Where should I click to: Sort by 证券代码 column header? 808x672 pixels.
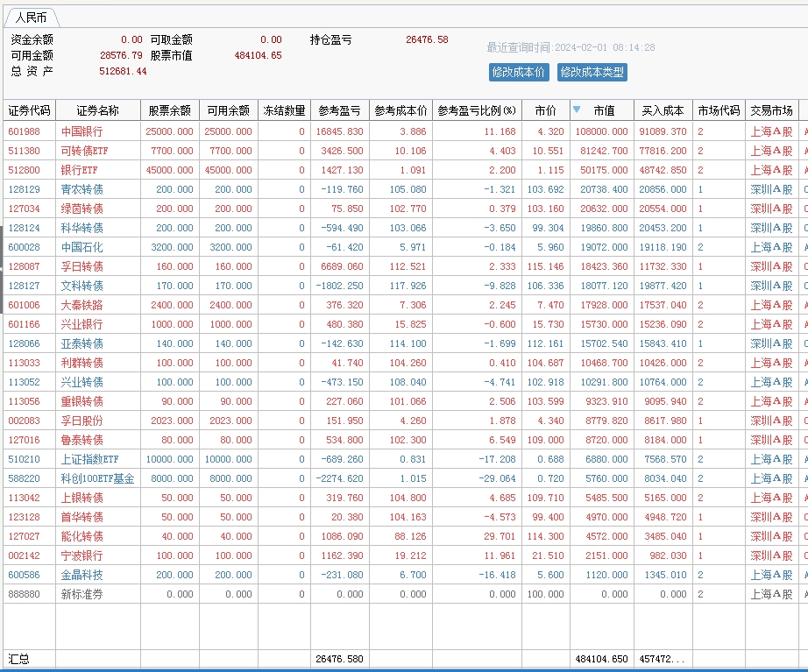[29, 111]
